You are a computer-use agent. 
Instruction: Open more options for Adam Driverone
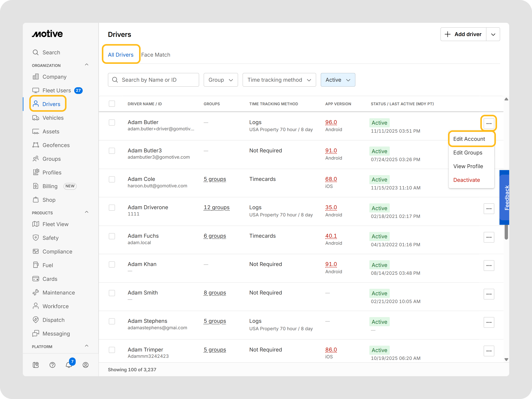pos(489,209)
